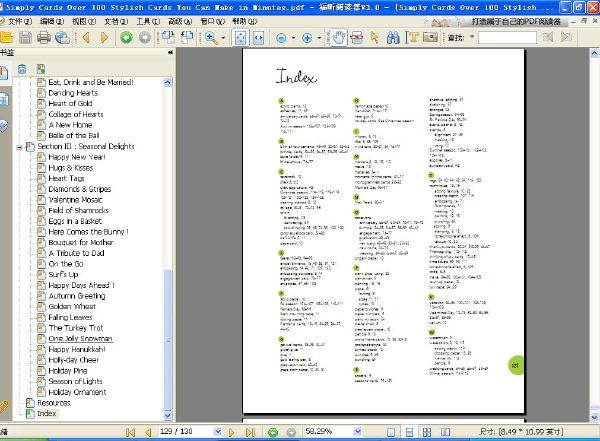Click the find text input field
The height and width of the screenshot is (441, 600).
[507, 38]
